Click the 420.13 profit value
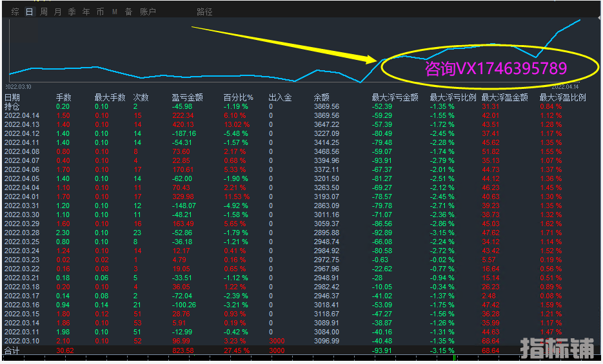The width and height of the screenshot is (603, 364). pyautogui.click(x=183, y=124)
